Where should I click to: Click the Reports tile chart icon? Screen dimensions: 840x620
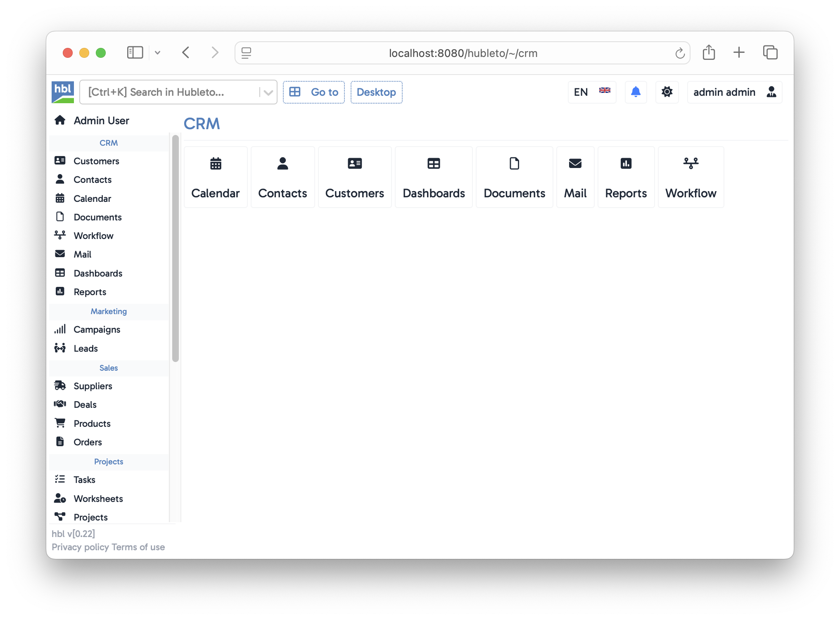[x=626, y=163]
